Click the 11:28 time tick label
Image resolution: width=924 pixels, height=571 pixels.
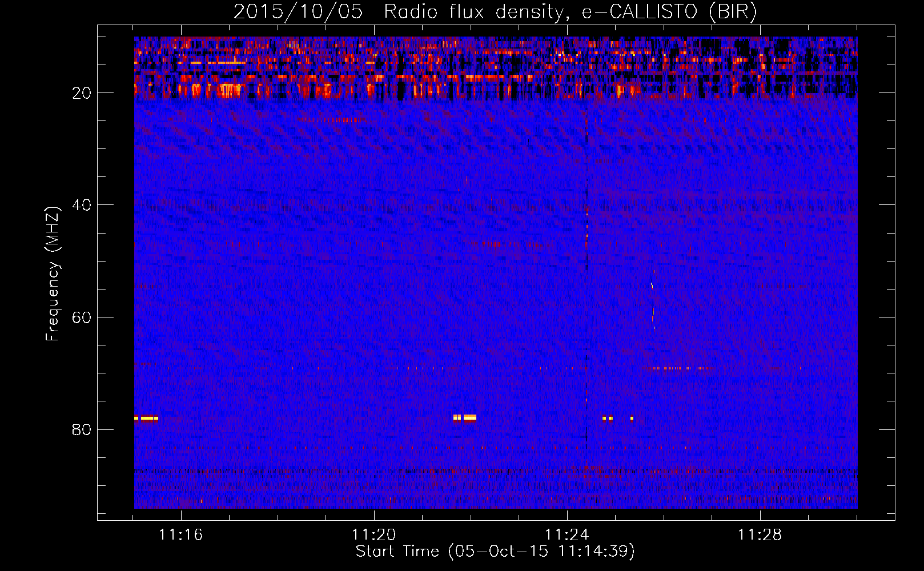760,535
